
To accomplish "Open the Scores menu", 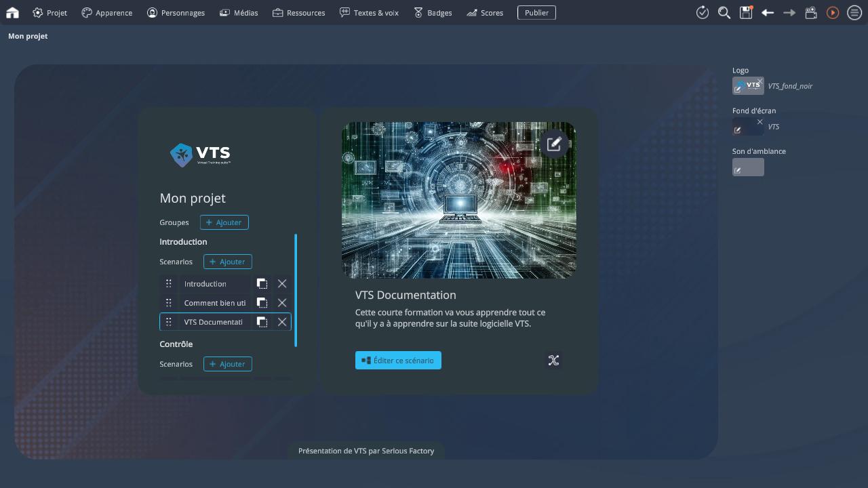I will pos(485,13).
